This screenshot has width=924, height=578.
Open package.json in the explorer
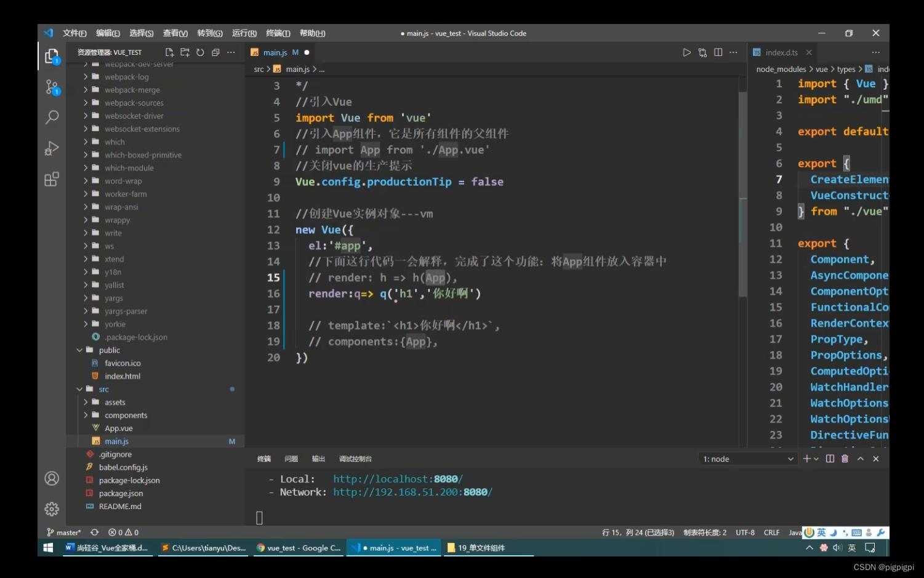coord(121,494)
